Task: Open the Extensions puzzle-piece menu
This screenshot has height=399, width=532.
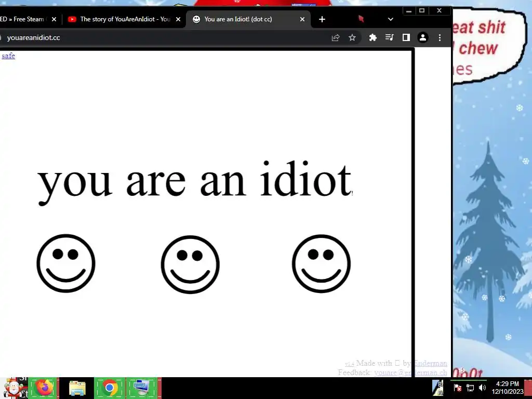Action: click(x=373, y=37)
